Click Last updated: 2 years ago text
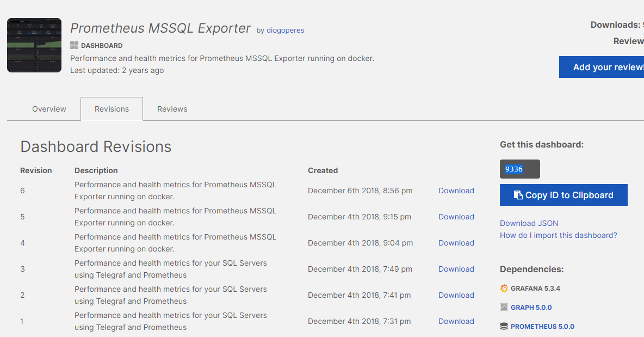Viewport: 644px width, 337px height. coord(117,70)
